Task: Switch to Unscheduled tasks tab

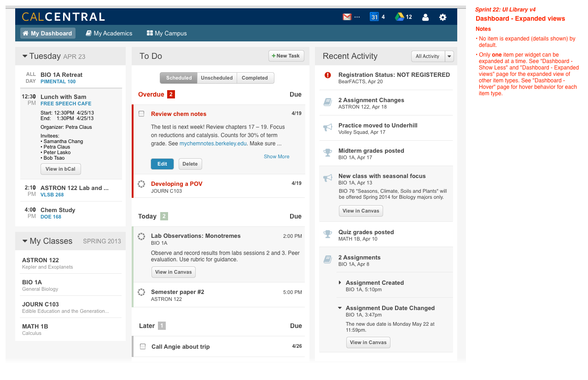Action: tap(217, 78)
